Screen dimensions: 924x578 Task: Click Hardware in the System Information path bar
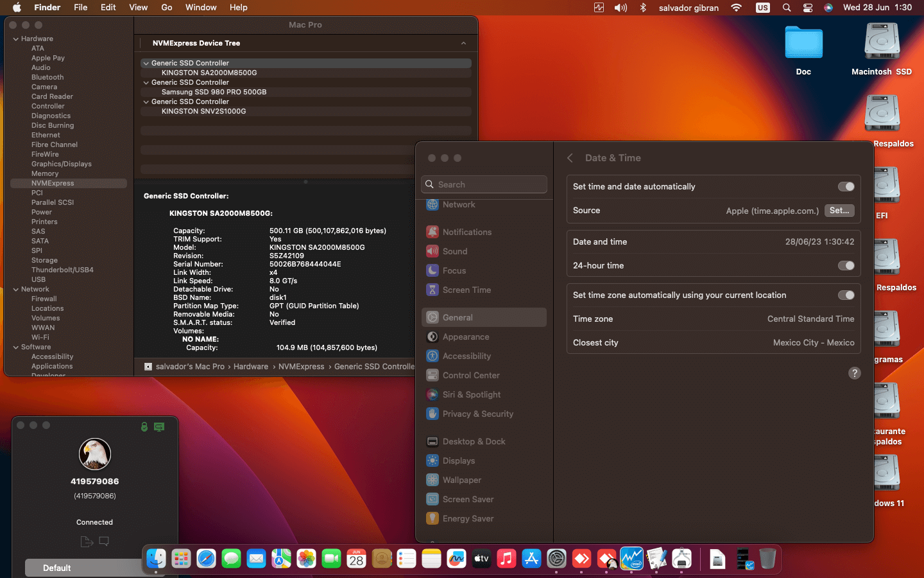(251, 367)
